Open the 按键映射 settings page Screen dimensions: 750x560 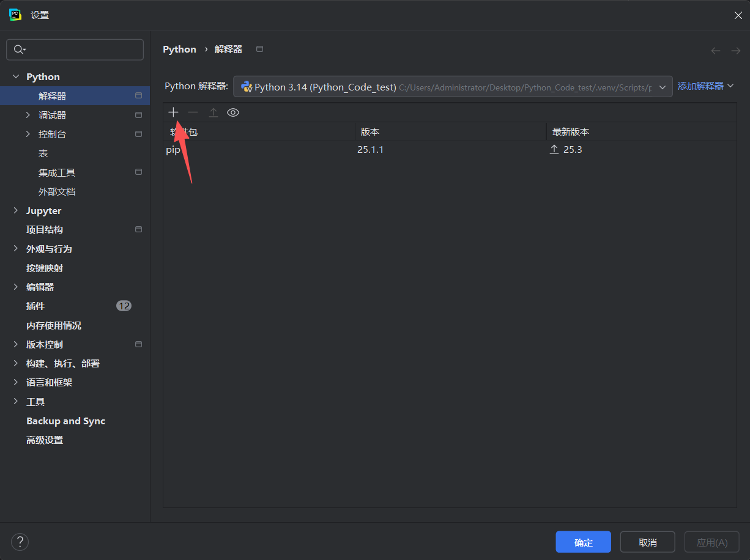point(45,268)
